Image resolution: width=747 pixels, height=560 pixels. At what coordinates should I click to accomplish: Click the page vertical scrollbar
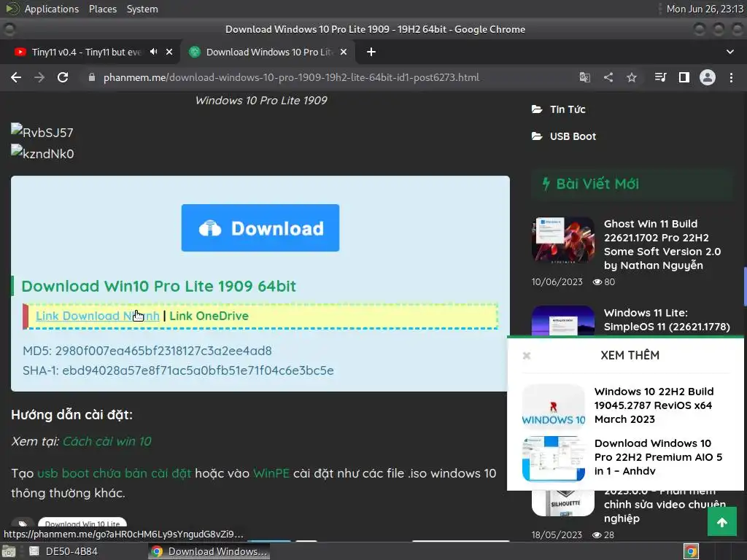click(x=745, y=287)
